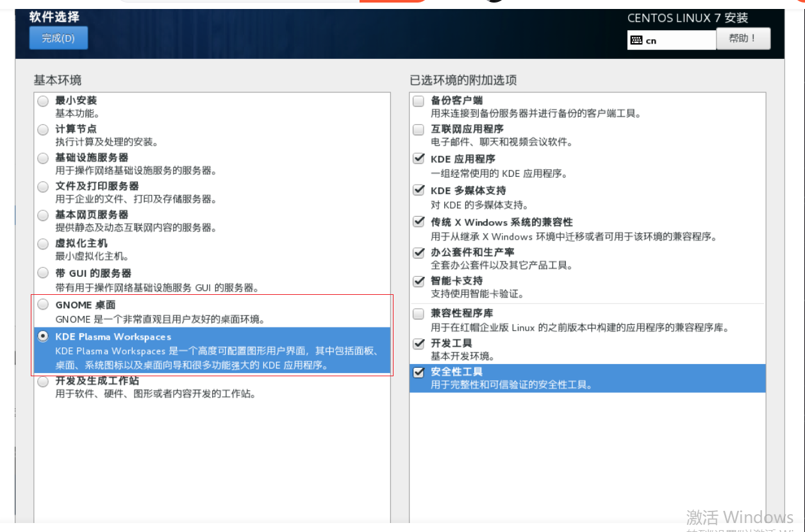The image size is (805, 532).
Task: Uncheck the 安全性工具 checkbox
Action: (x=419, y=372)
